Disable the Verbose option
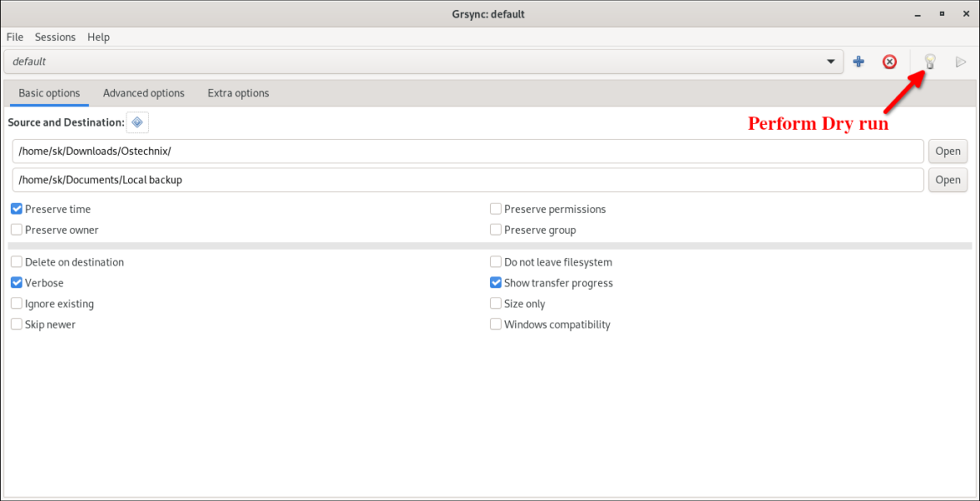Image resolution: width=980 pixels, height=501 pixels. (16, 282)
